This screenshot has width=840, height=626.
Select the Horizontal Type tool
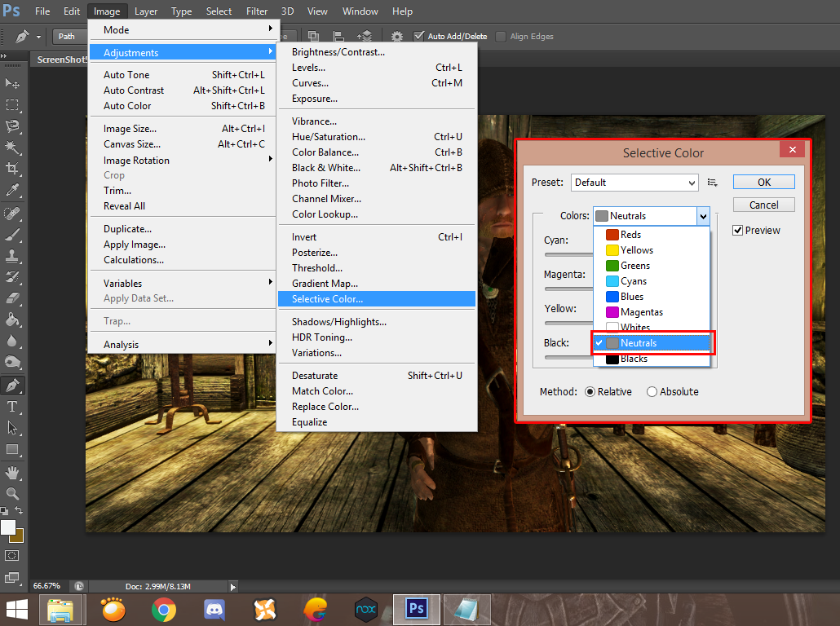[x=12, y=407]
